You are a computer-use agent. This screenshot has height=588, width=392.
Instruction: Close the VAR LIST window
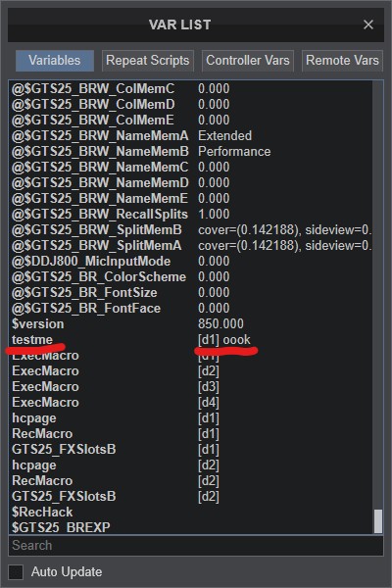pos(368,24)
